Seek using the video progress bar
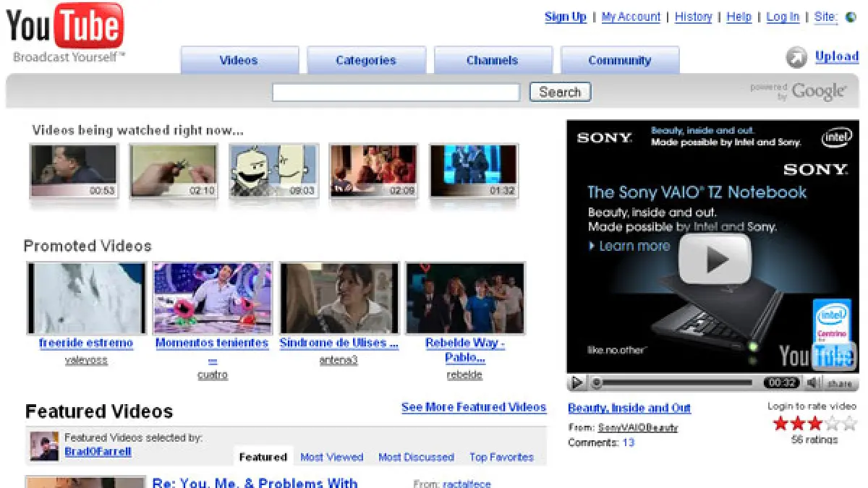The width and height of the screenshot is (868, 488). point(676,382)
